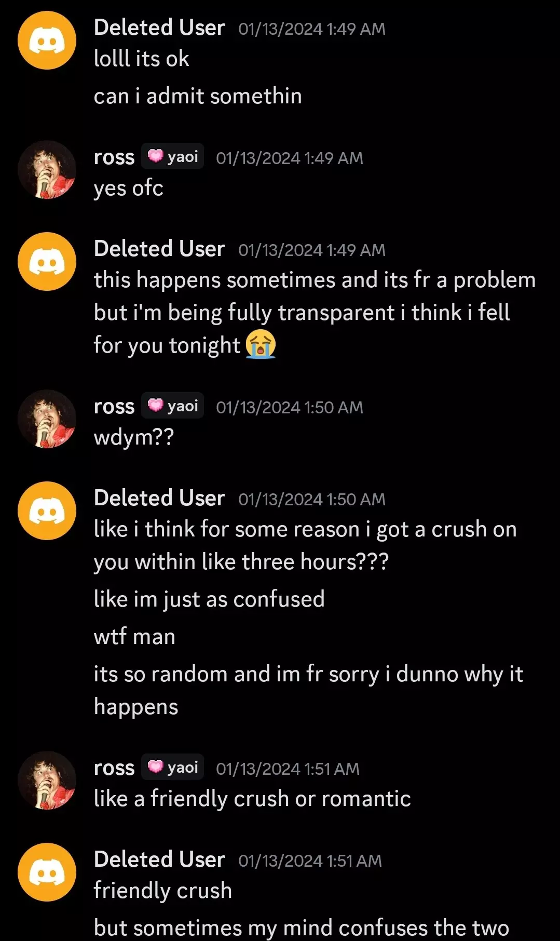This screenshot has height=941, width=560.
Task: Click the yaoi role tag above "wdym??"
Action: (x=173, y=406)
